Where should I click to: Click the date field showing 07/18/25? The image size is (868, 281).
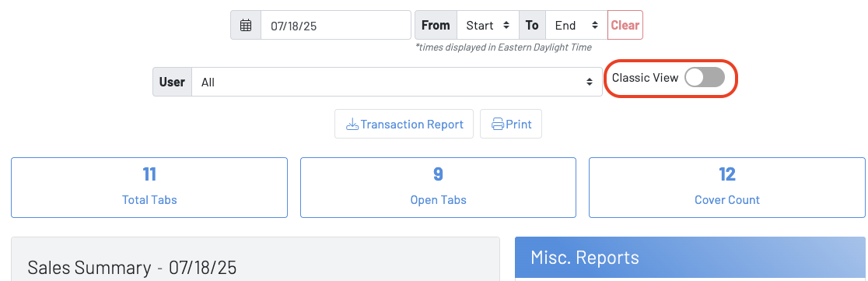tap(335, 26)
